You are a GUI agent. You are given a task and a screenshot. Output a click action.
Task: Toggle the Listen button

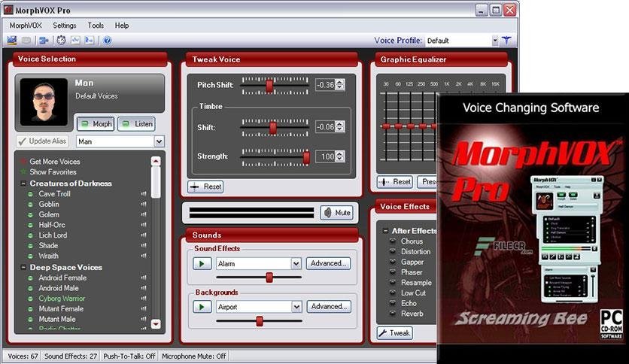(x=136, y=124)
